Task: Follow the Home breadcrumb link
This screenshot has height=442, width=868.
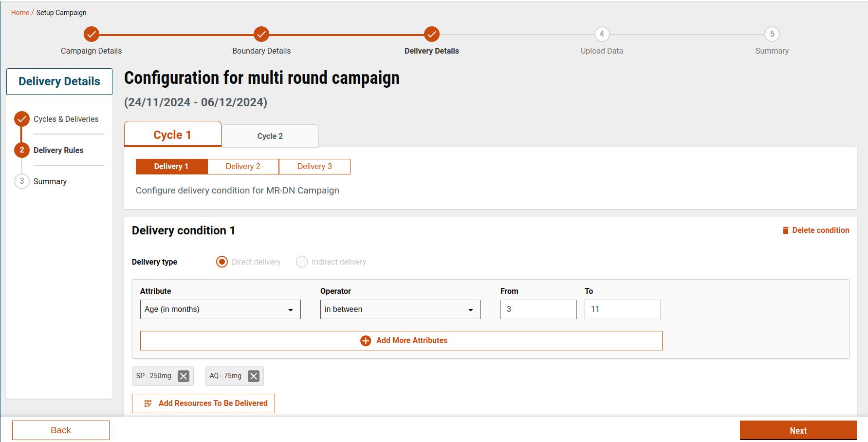Action: [x=20, y=13]
